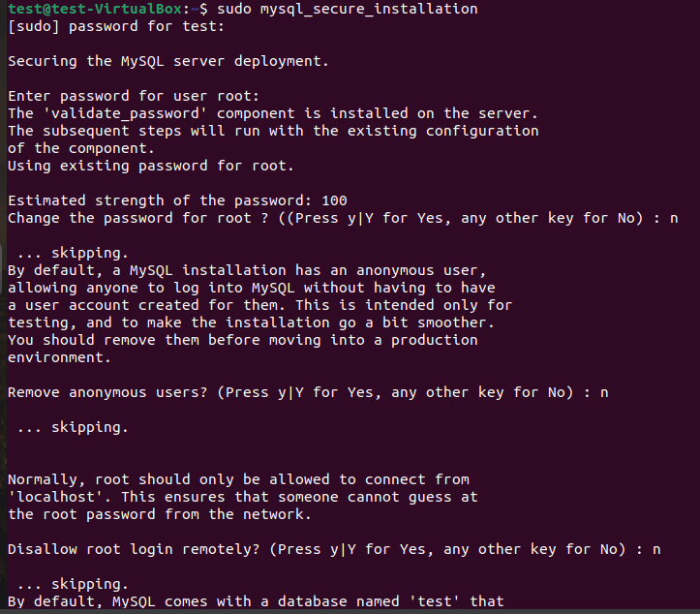Click the 'Enter password for user root:' line
The width and height of the screenshot is (700, 614).
tap(133, 96)
